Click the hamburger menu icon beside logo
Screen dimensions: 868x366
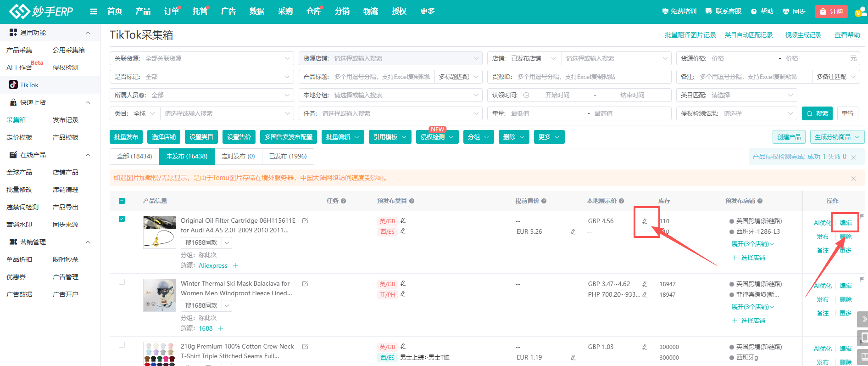click(x=94, y=11)
